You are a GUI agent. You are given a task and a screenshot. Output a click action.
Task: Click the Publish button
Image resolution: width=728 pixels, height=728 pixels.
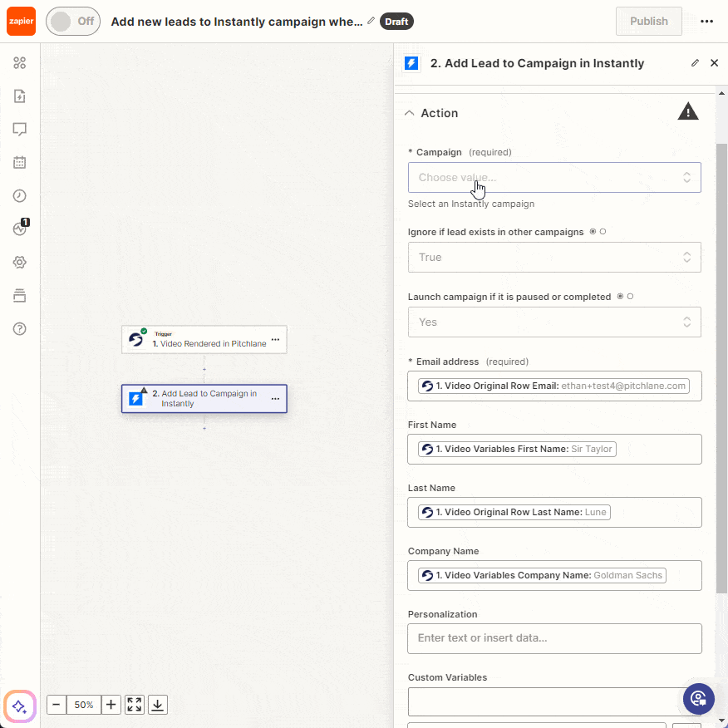pyautogui.click(x=648, y=22)
